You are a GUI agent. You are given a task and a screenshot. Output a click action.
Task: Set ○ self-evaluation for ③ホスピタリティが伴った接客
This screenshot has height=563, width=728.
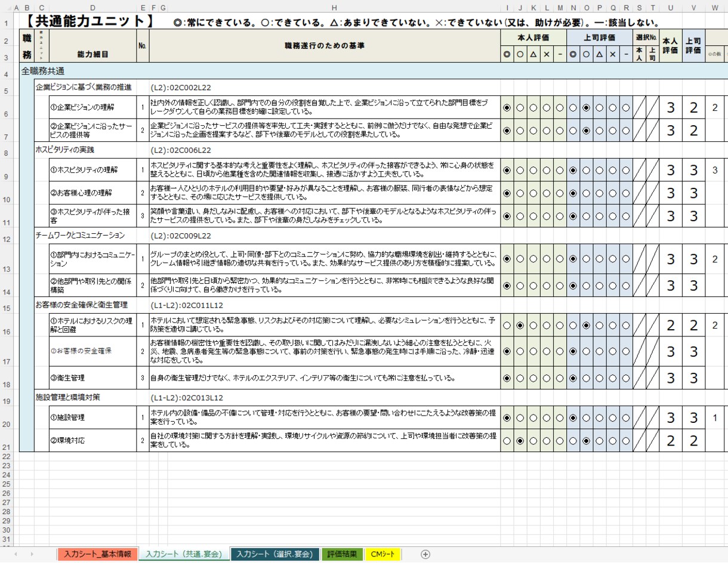tap(520, 216)
